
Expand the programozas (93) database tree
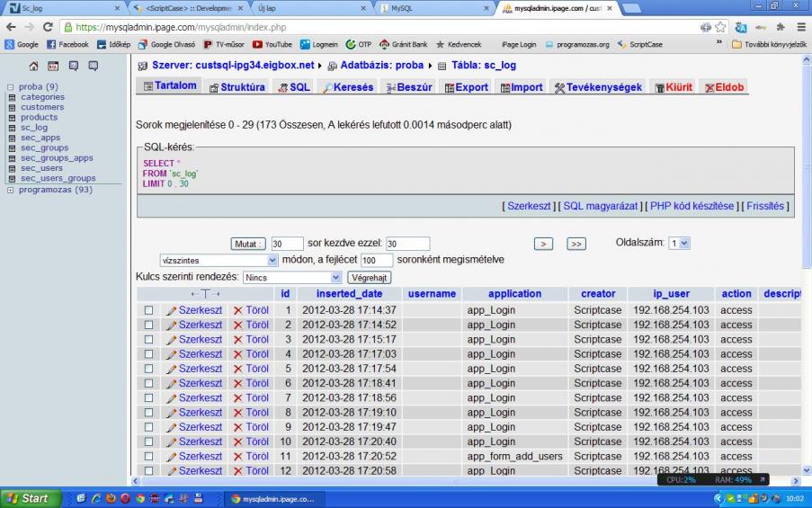11,190
